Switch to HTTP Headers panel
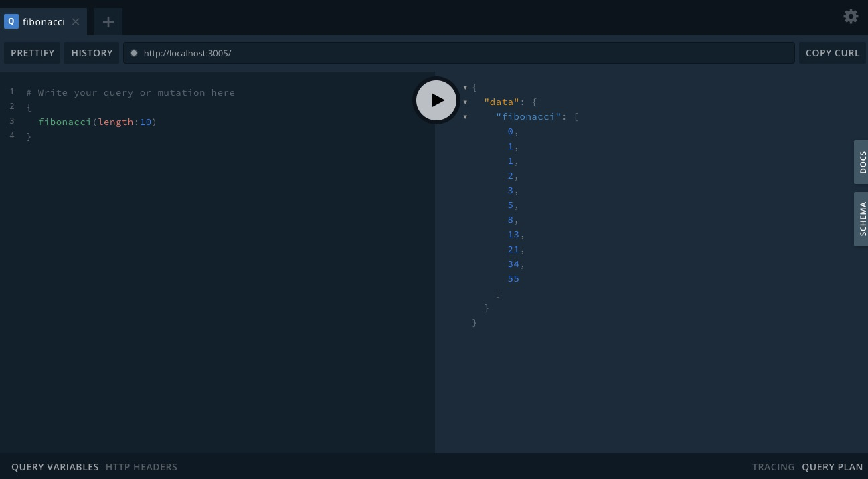 141,467
